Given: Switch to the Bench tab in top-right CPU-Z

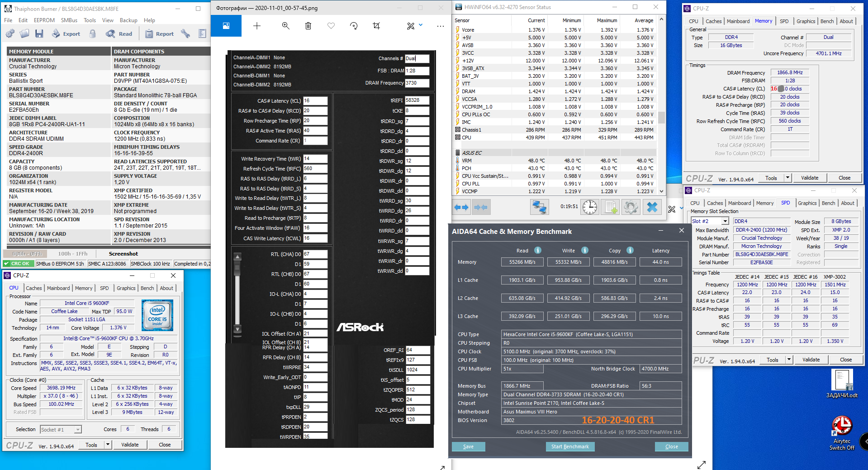Looking at the screenshot, I should click(x=827, y=21).
